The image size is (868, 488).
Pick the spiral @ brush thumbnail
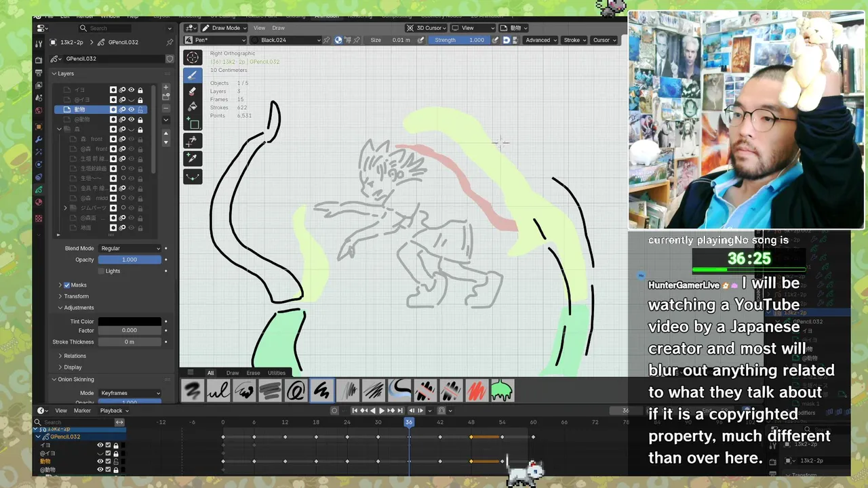pyautogui.click(x=296, y=390)
